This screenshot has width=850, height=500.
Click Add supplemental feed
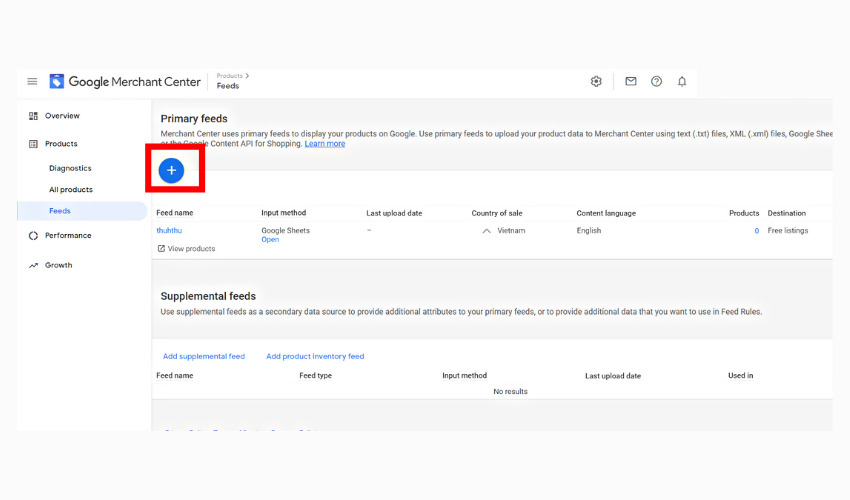click(x=204, y=356)
